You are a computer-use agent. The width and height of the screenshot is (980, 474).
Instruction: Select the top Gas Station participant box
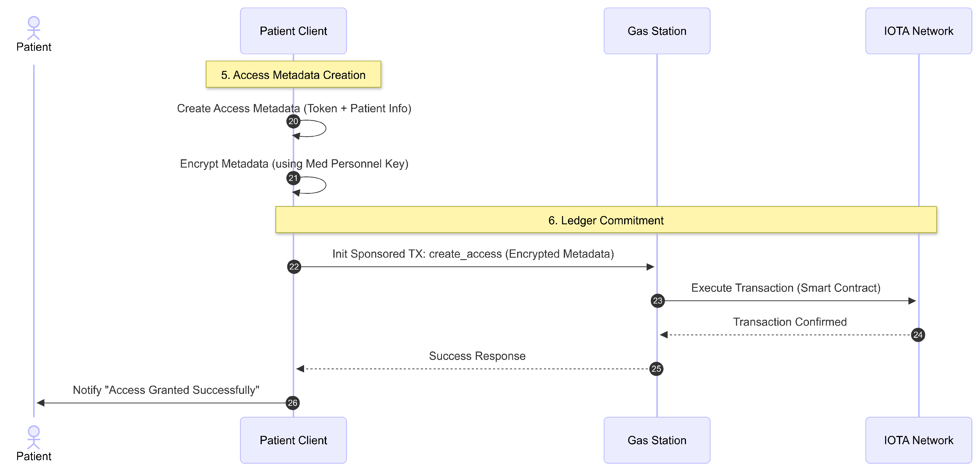click(657, 31)
